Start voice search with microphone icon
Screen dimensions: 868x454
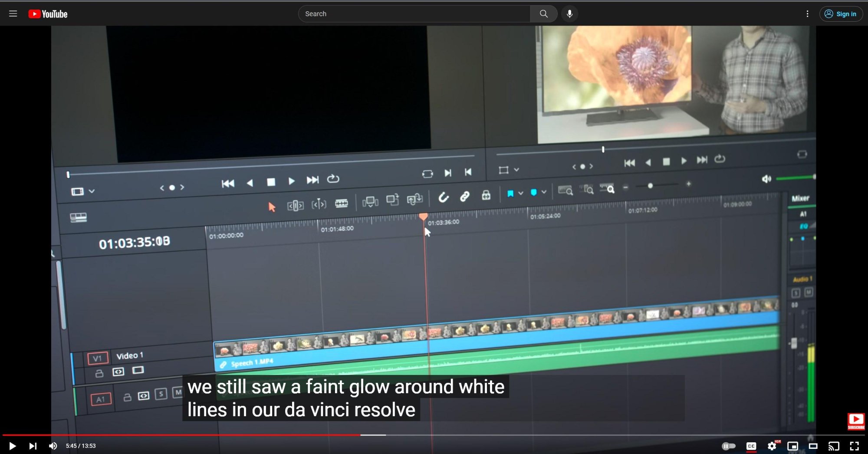tap(569, 14)
